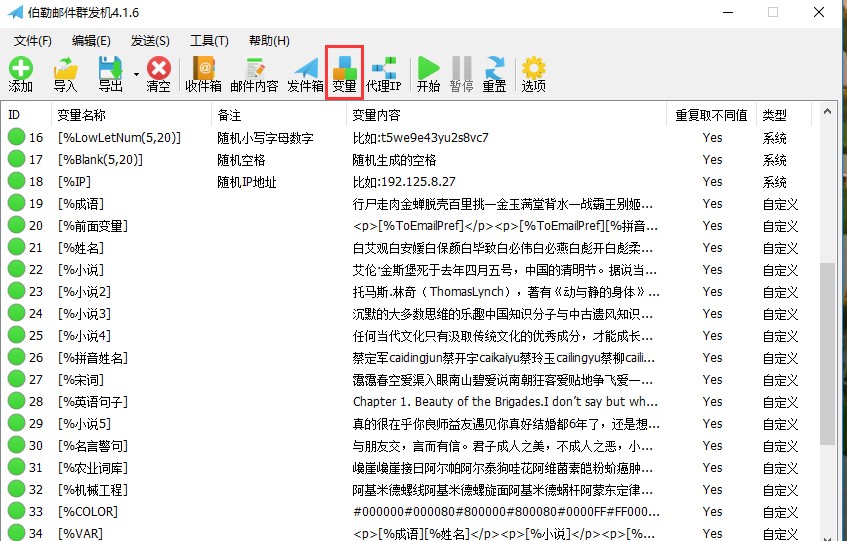Open the 收件箱 address book icon
Image resolution: width=847 pixels, height=541 pixels.
click(204, 74)
